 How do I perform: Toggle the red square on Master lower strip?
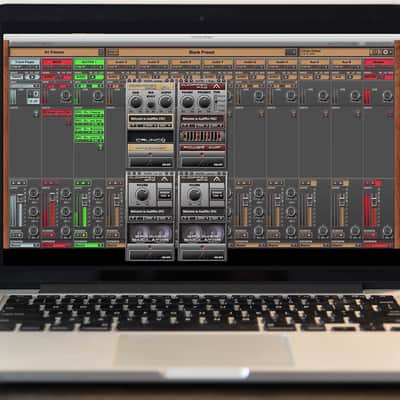point(378,183)
